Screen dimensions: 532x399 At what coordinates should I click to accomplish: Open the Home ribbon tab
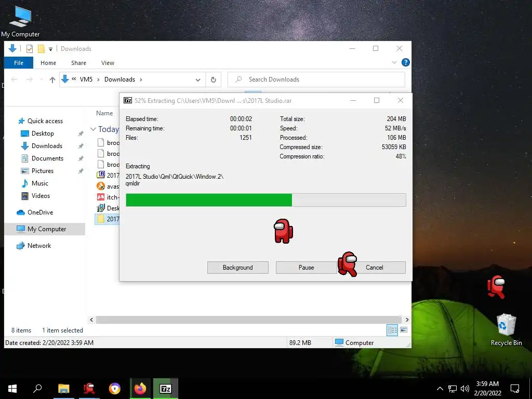[48, 63]
